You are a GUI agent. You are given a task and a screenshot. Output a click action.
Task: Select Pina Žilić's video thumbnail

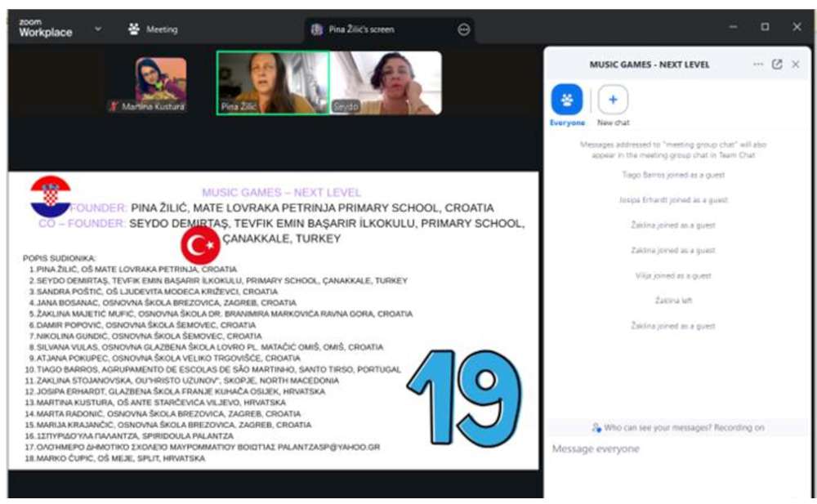(x=273, y=83)
